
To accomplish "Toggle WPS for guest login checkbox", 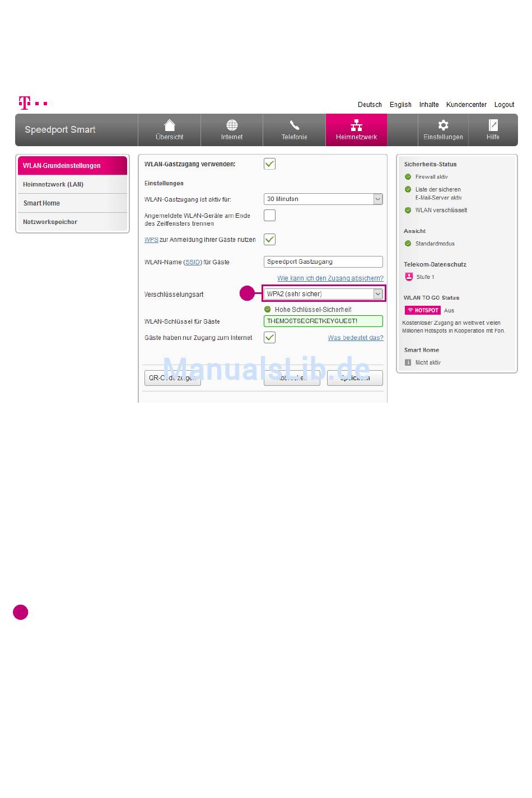I will pos(269,239).
